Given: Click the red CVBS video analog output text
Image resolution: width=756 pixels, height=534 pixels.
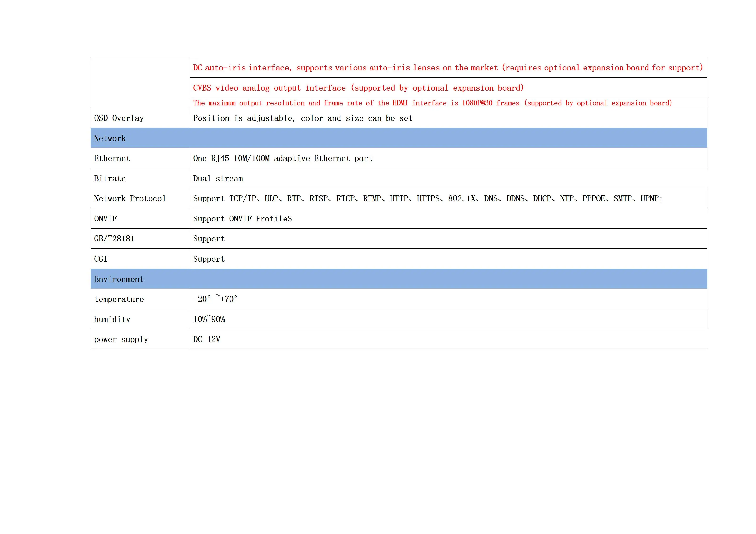Looking at the screenshot, I should pyautogui.click(x=358, y=88).
